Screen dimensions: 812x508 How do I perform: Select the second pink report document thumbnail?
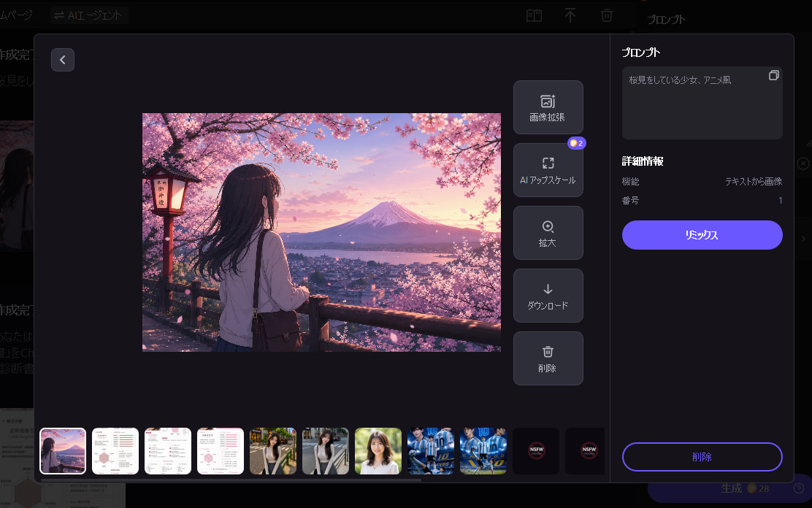(168, 451)
